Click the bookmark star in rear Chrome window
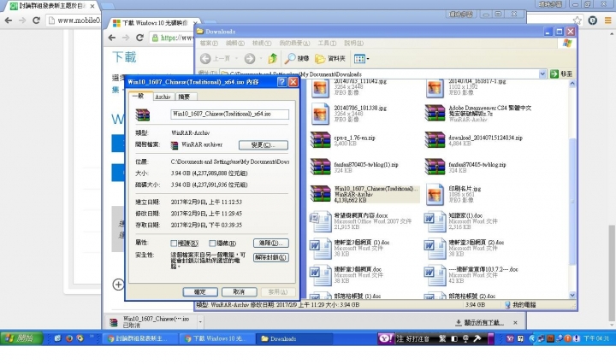This screenshot has width=616, height=364. pos(577,21)
